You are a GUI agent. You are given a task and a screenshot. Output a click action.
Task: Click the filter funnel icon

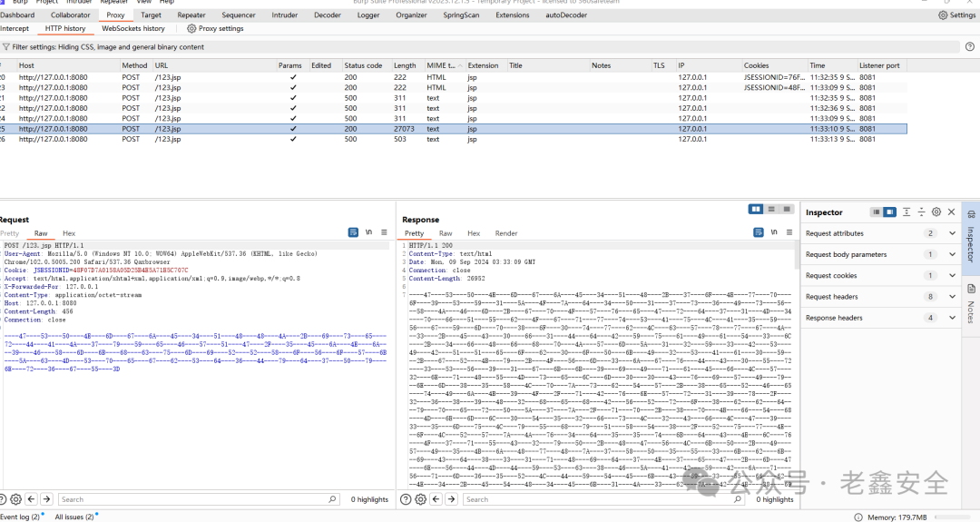(x=5, y=47)
